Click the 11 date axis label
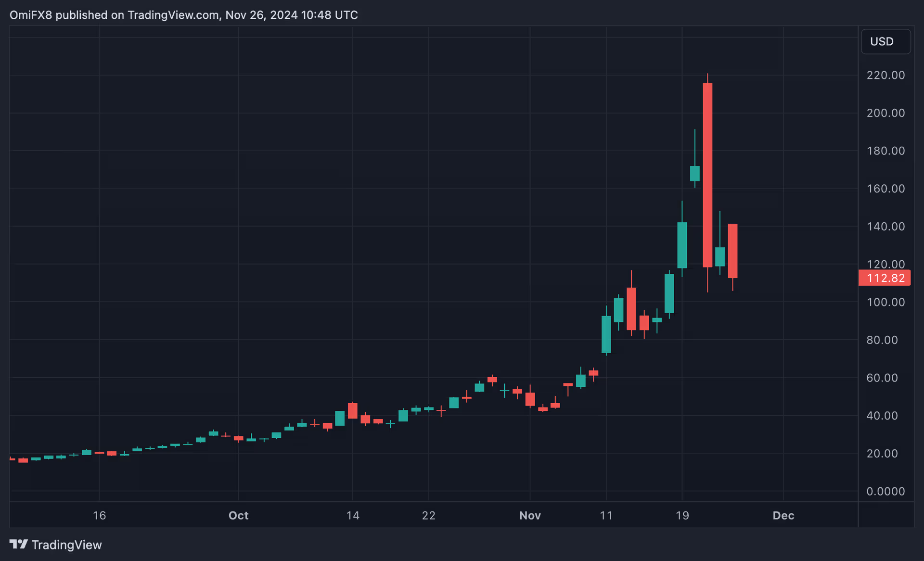Image resolution: width=924 pixels, height=561 pixels. [606, 516]
